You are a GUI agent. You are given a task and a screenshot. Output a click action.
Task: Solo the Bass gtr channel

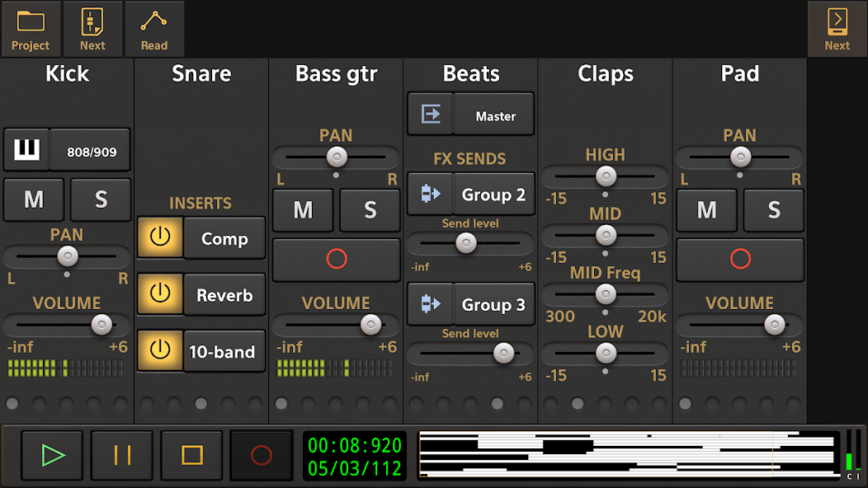click(x=369, y=210)
